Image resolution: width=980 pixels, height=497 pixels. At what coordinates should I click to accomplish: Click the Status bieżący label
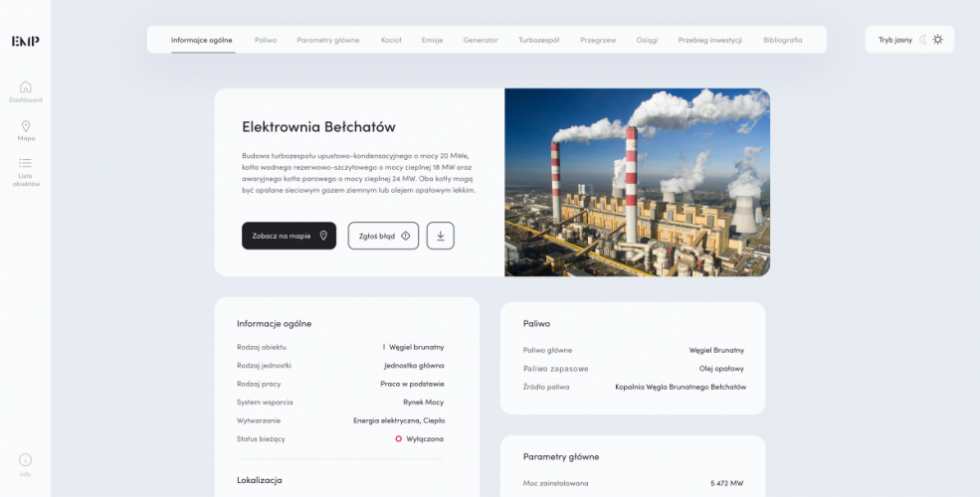pyautogui.click(x=261, y=439)
